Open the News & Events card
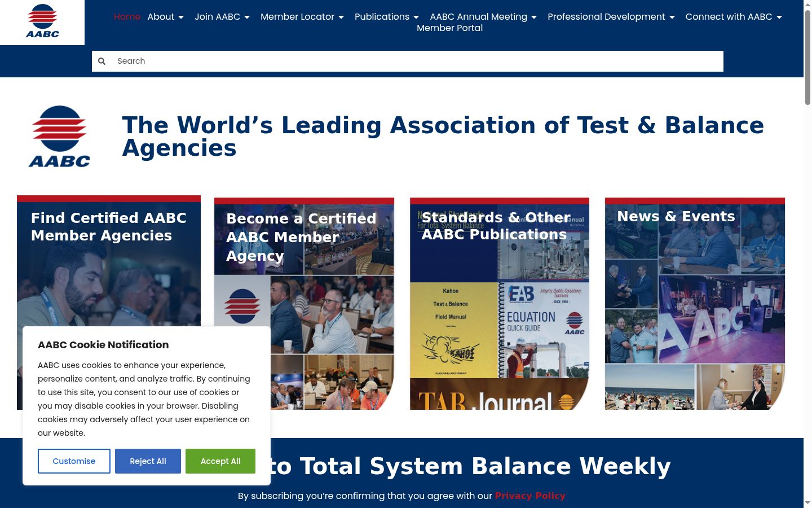Viewport: 812px width, 508px height. pyautogui.click(x=695, y=304)
